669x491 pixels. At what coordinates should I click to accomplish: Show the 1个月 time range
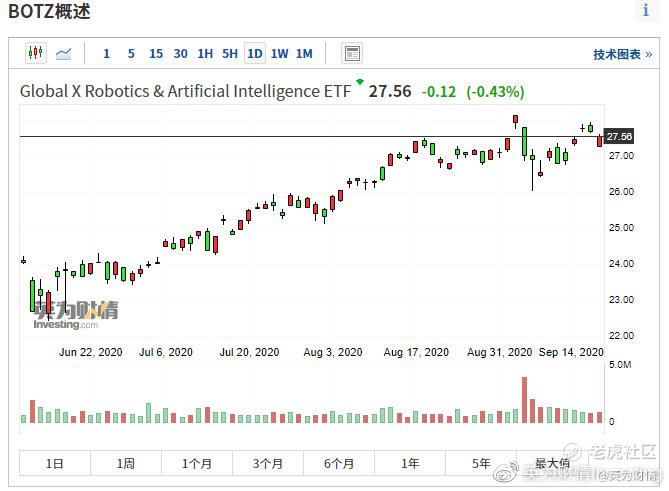197,463
